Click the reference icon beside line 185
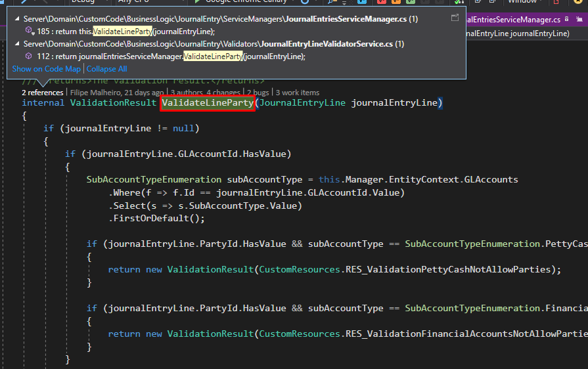Image resolution: width=588 pixels, height=369 pixels. [x=29, y=31]
